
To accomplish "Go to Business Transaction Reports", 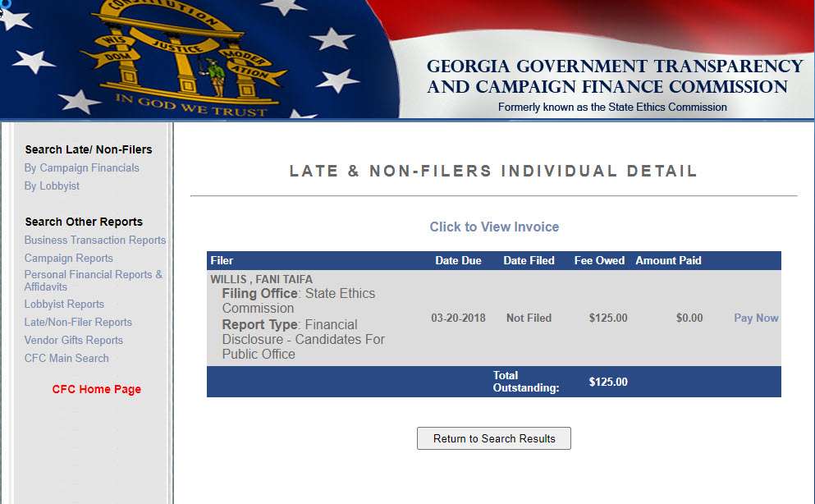I will tap(95, 241).
